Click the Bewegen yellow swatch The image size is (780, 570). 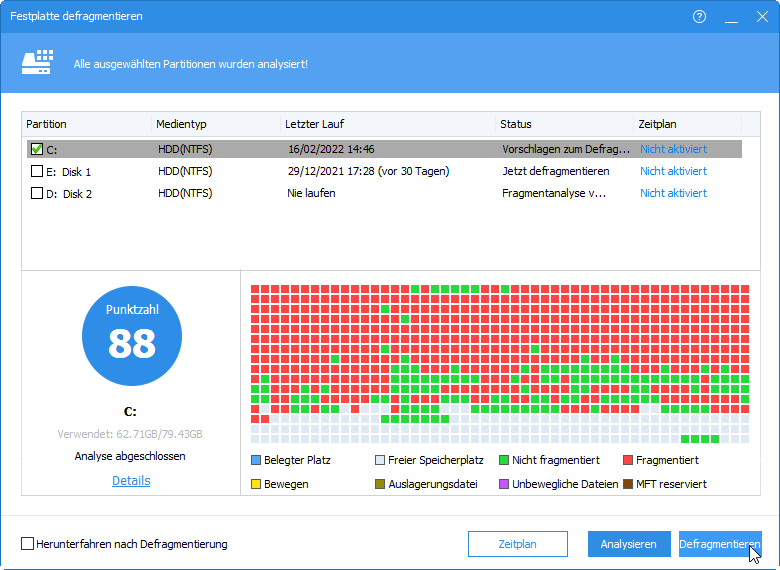coord(256,484)
